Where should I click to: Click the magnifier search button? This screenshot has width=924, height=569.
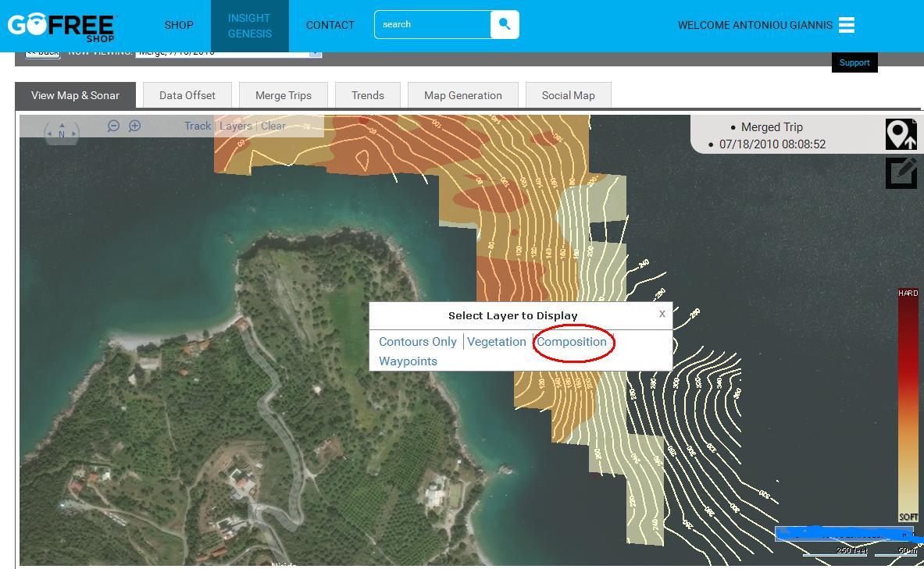point(505,25)
